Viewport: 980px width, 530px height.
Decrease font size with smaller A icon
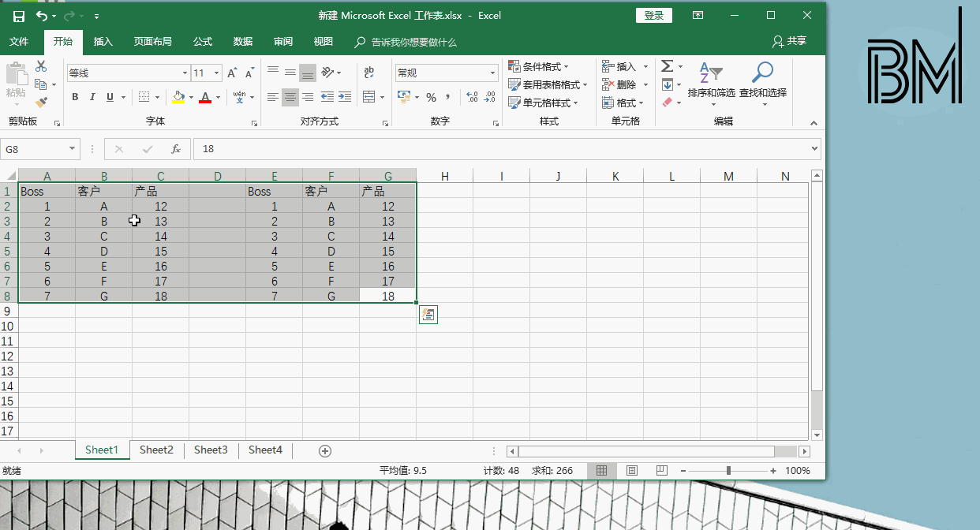click(250, 73)
